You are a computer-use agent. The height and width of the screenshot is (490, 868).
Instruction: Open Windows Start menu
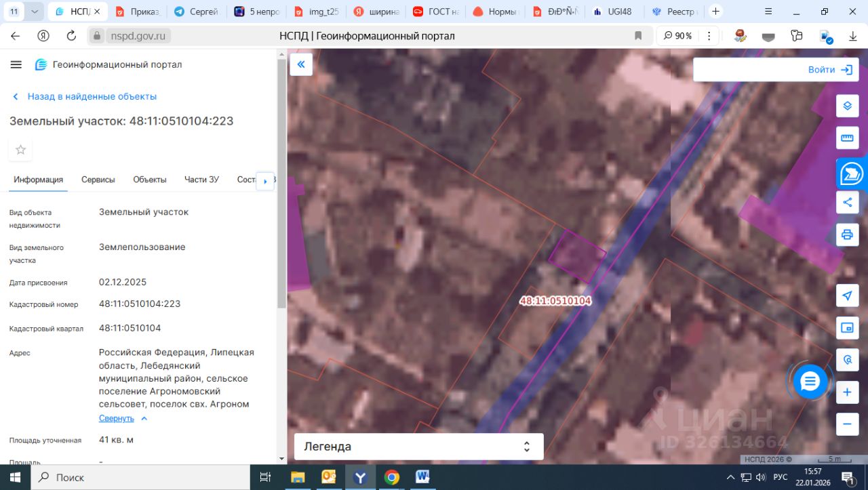(x=14, y=477)
